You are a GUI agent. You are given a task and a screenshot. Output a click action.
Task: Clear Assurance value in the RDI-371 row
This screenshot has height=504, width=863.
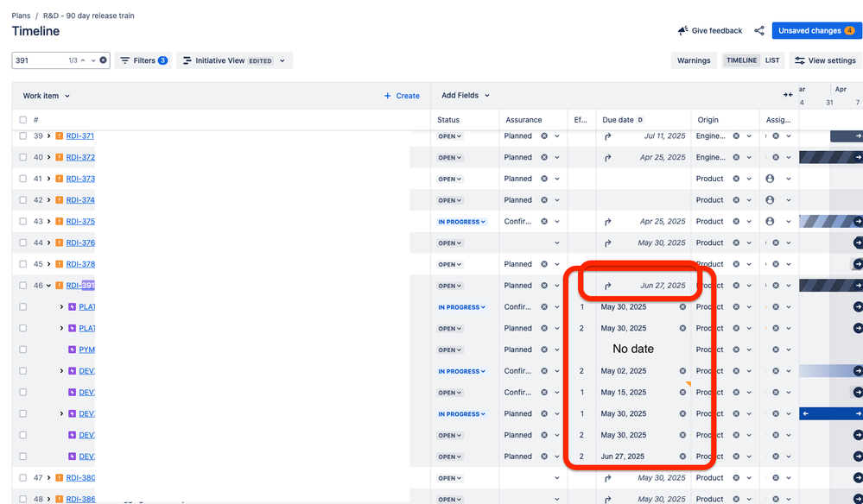[x=544, y=136]
